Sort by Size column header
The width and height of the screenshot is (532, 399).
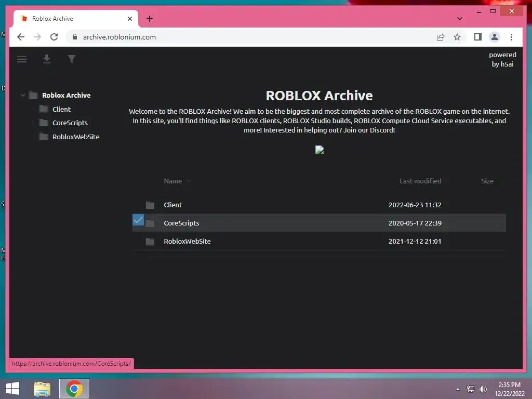point(487,181)
